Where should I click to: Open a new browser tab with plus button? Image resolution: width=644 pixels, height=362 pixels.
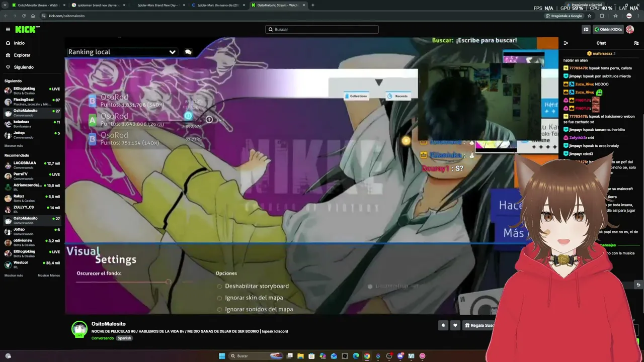click(x=313, y=5)
